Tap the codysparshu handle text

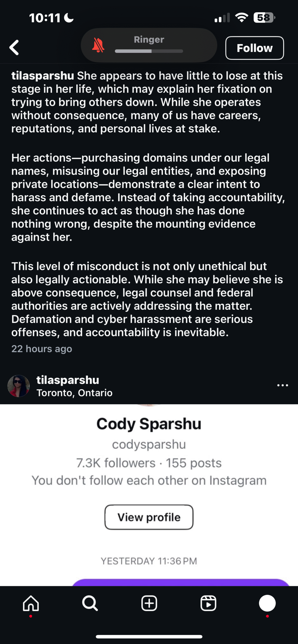tap(149, 444)
